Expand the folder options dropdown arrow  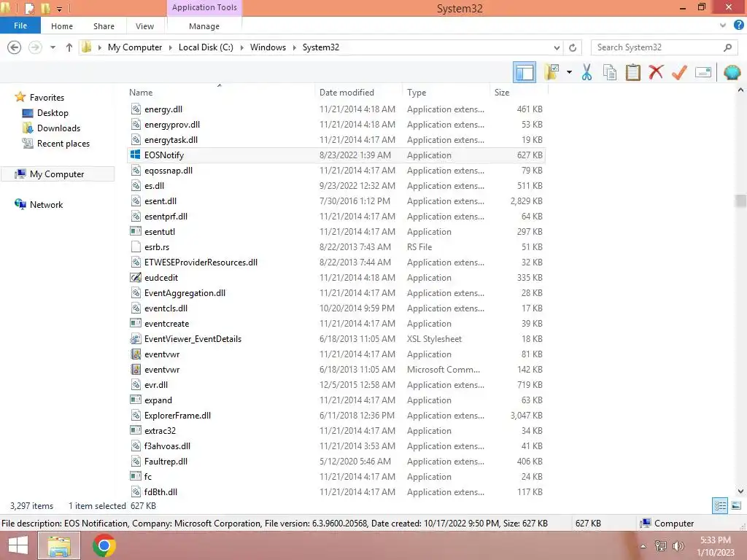pyautogui.click(x=569, y=72)
